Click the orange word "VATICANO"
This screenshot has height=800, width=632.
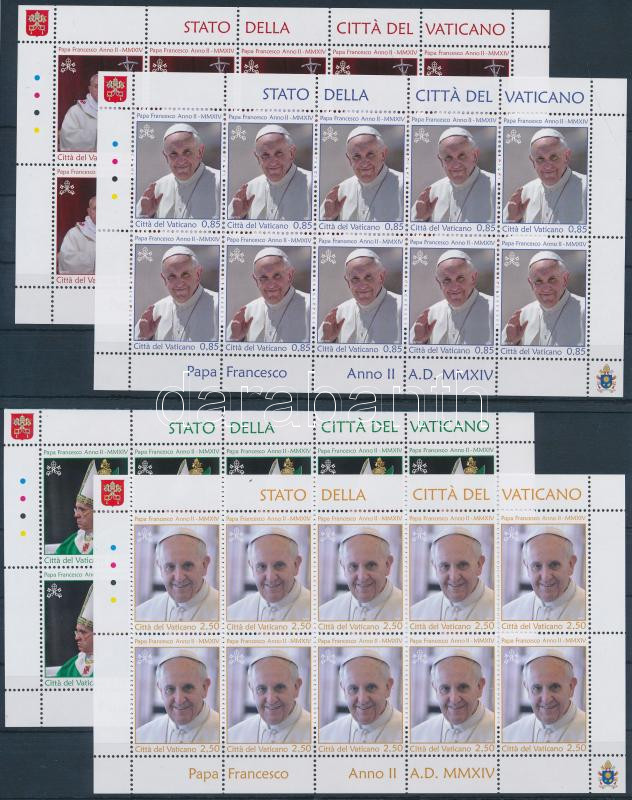[x=542, y=494]
